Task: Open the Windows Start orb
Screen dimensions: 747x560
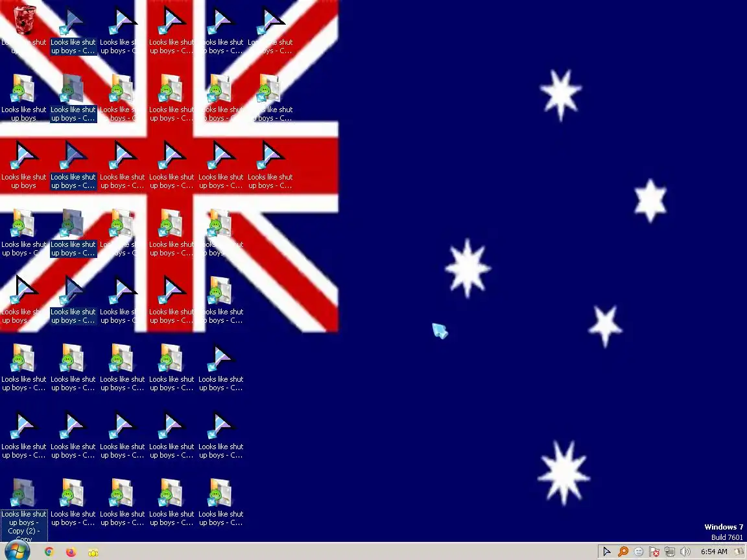Action: [17, 552]
